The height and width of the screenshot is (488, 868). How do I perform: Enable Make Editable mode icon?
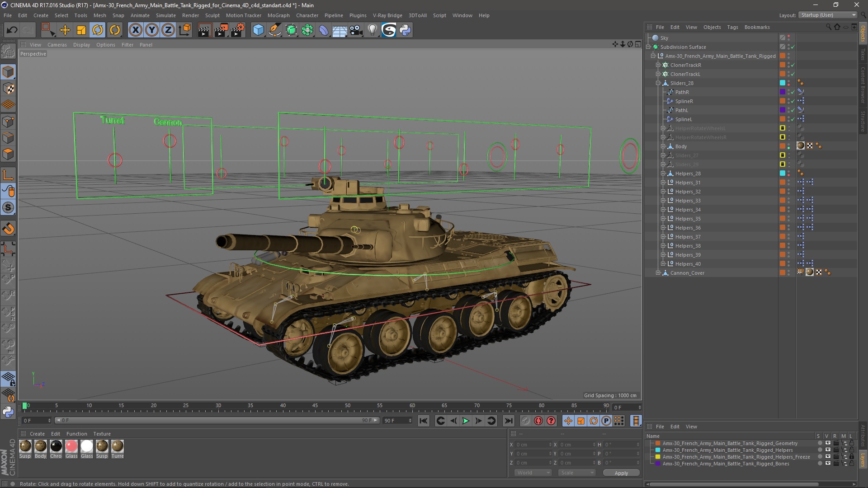[x=8, y=51]
